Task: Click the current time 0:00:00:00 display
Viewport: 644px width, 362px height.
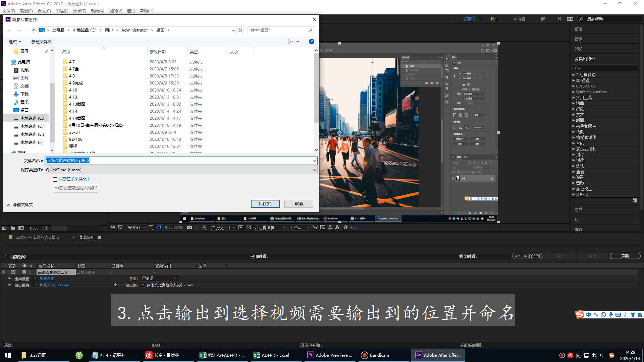Action: (x=174, y=227)
